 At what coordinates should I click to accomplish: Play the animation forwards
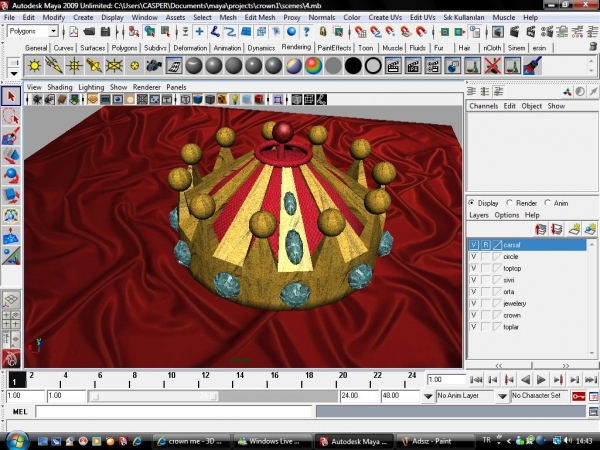[x=541, y=380]
